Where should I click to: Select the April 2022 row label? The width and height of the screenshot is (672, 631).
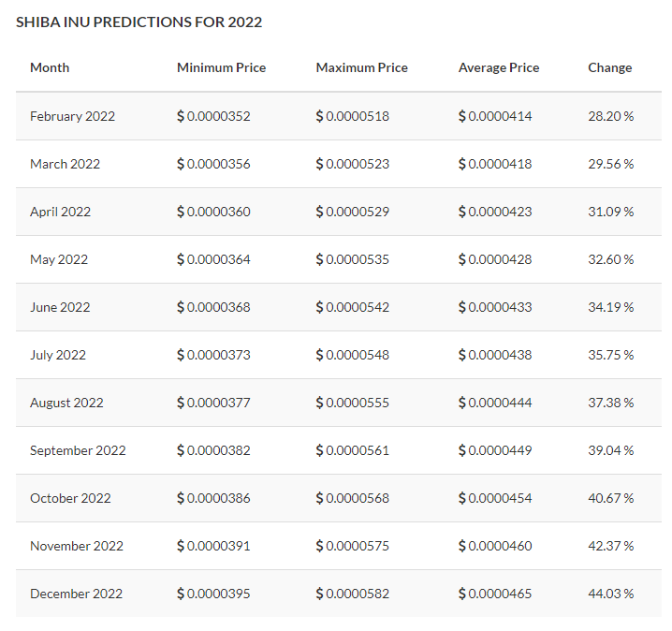pos(61,212)
